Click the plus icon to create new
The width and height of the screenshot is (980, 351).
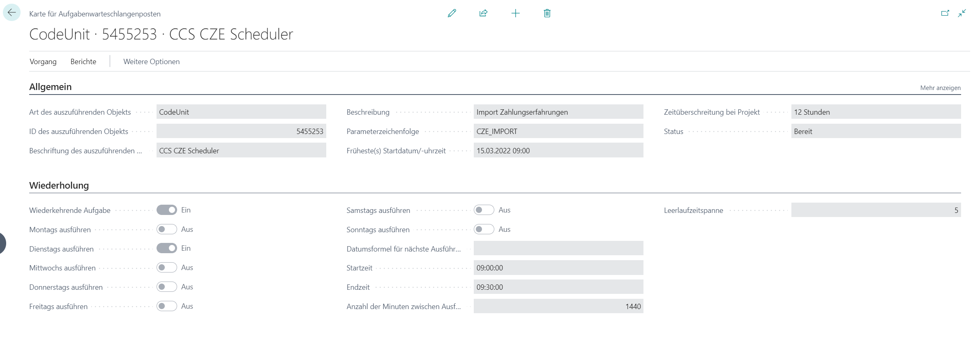point(515,13)
